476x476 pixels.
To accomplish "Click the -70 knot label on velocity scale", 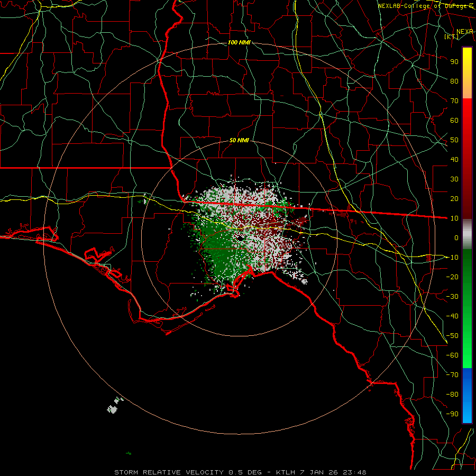I will click(x=452, y=375).
